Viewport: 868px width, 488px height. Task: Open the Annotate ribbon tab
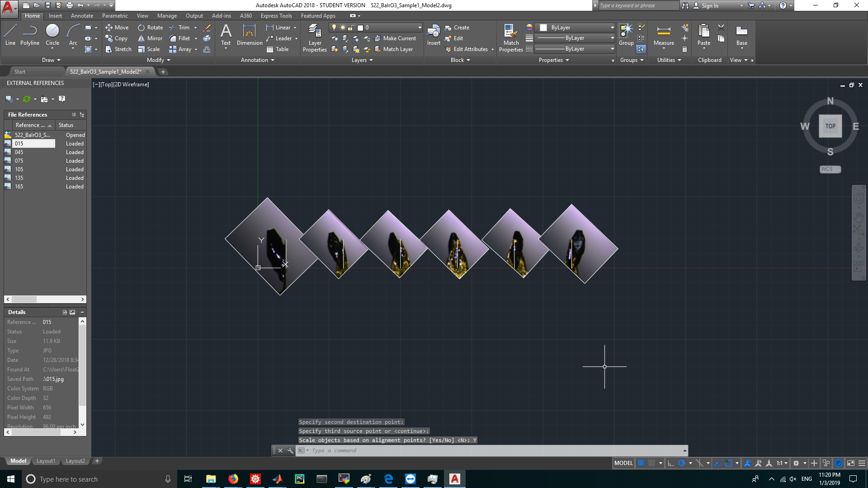tap(82, 16)
